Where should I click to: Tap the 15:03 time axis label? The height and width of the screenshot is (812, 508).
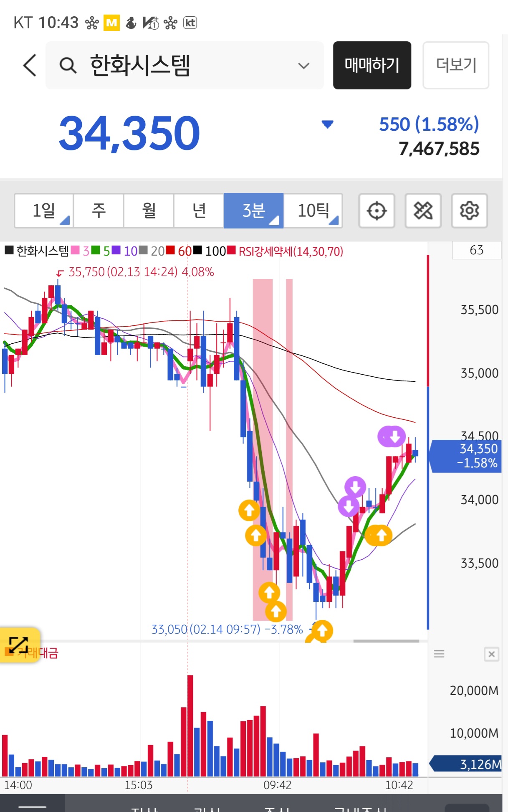(x=139, y=785)
